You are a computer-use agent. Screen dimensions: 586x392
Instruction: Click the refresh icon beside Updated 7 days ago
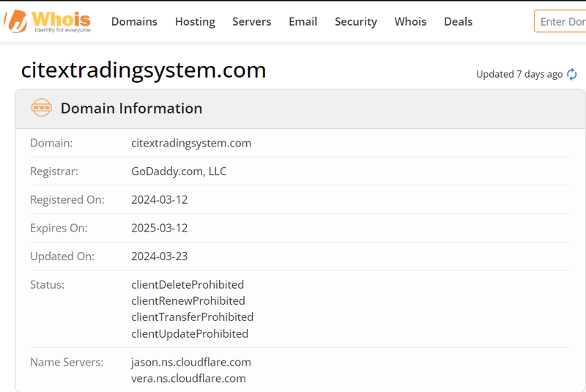pos(572,74)
